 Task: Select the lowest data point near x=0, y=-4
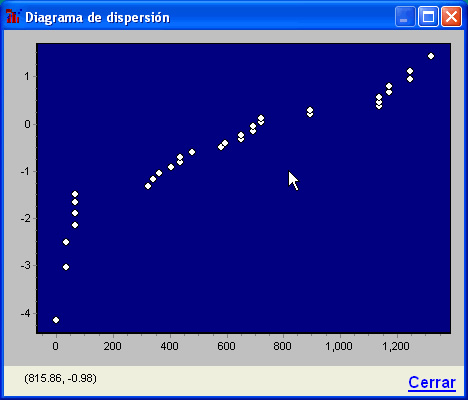[x=56, y=320]
